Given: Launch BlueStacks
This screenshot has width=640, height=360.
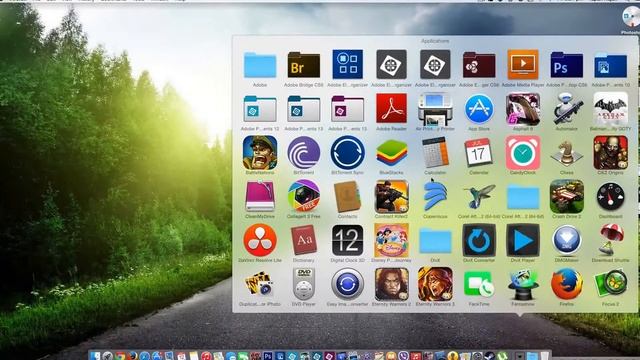Looking at the screenshot, I should (391, 153).
